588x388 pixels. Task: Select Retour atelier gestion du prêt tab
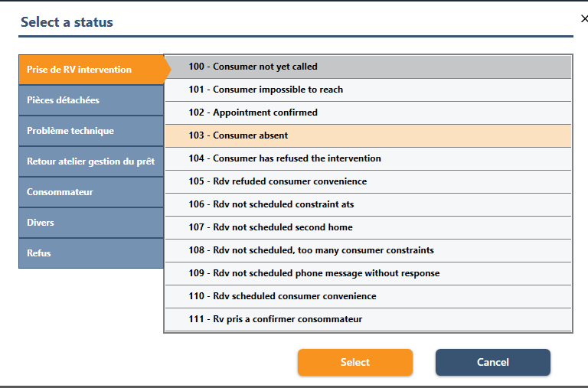tap(90, 161)
